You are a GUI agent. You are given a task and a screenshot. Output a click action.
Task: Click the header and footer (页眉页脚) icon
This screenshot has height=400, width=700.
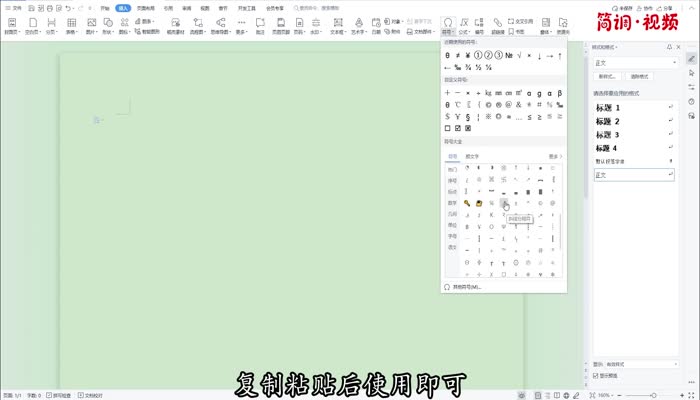click(281, 22)
